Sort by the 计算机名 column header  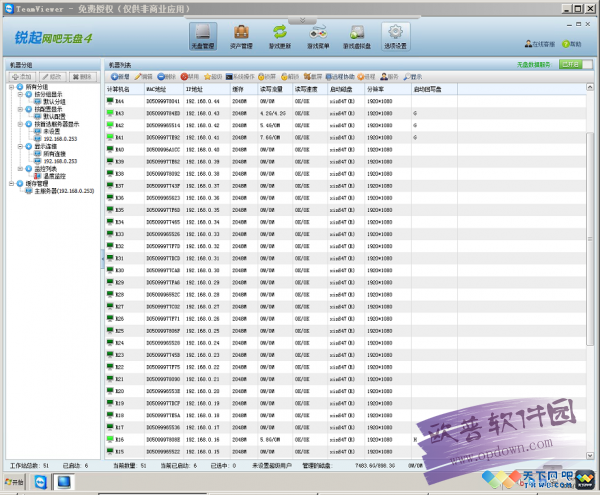point(125,89)
